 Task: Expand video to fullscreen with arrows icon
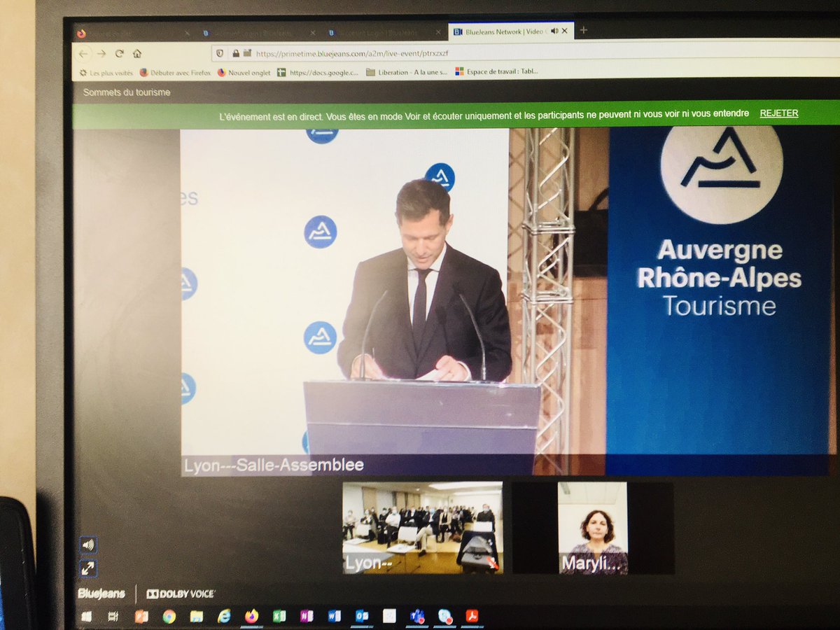point(88,568)
